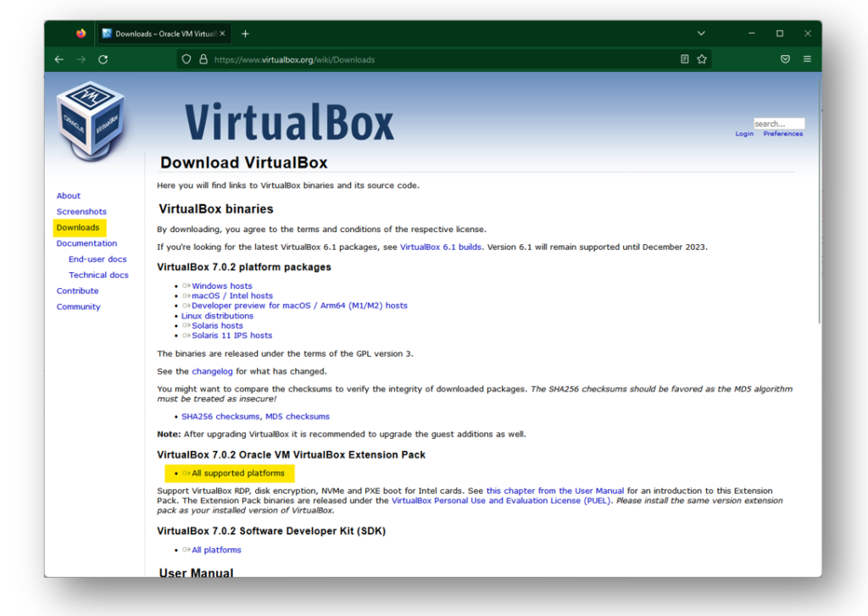This screenshot has width=868, height=616.
Task: Open this chapter from the User Manual
Action: pos(554,491)
